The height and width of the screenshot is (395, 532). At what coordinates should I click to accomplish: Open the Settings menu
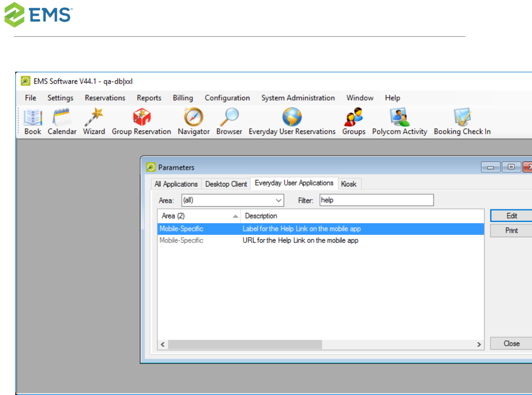60,98
